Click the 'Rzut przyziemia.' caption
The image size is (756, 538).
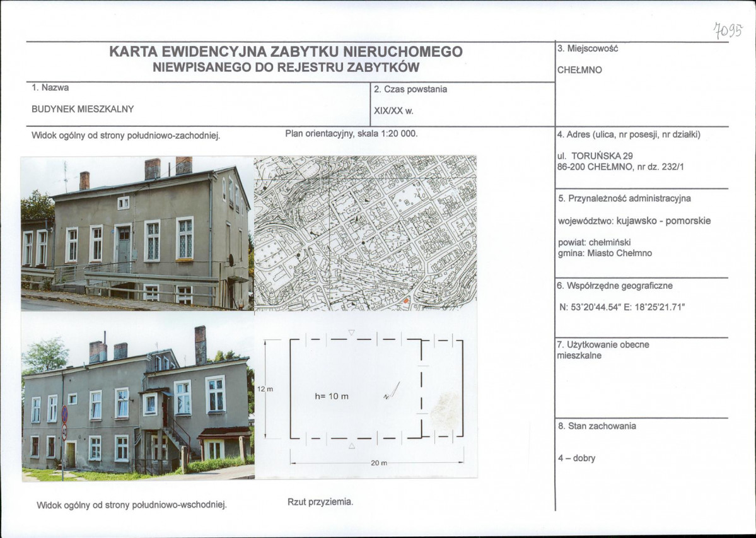(320, 502)
